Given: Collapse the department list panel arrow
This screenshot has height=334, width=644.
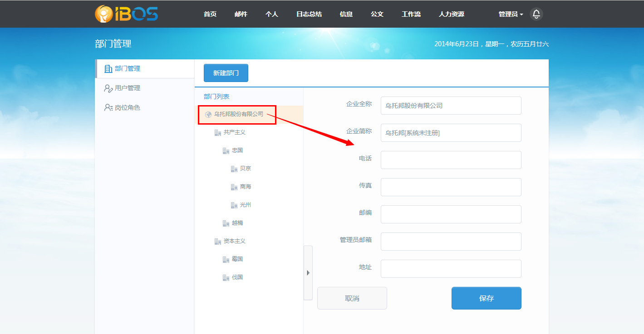Looking at the screenshot, I should pos(308,273).
